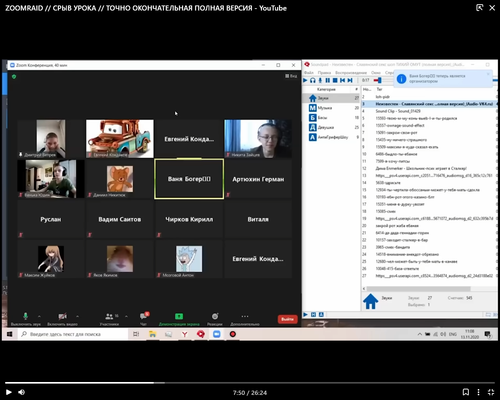Open Task View on the taskbar

[136, 334]
